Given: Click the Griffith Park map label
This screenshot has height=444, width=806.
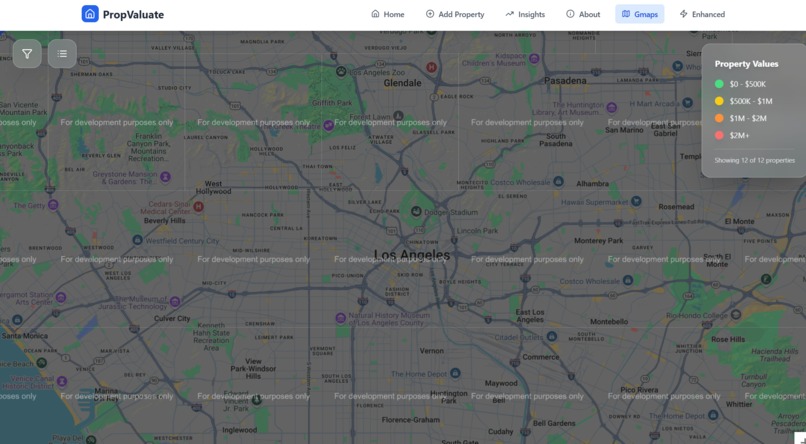Looking at the screenshot, I should click(332, 103).
